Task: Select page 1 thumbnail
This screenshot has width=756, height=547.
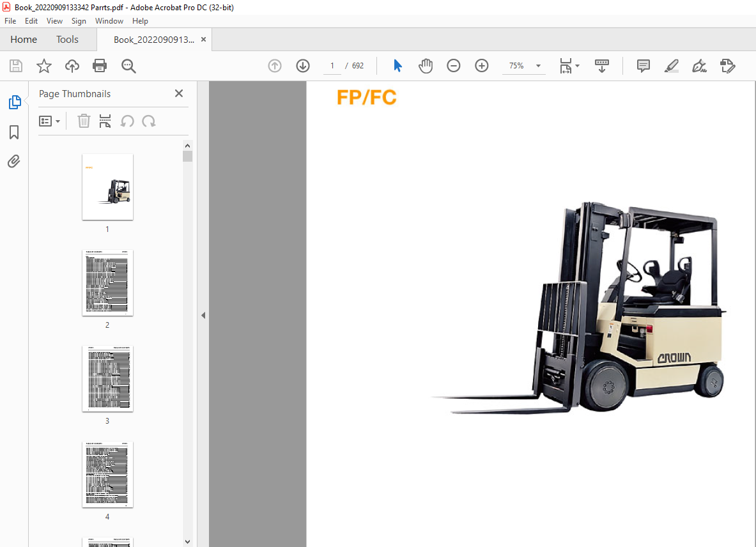Action: tap(107, 187)
